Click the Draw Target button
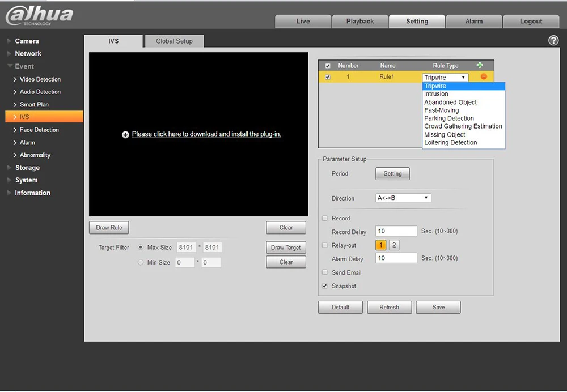 pos(286,248)
